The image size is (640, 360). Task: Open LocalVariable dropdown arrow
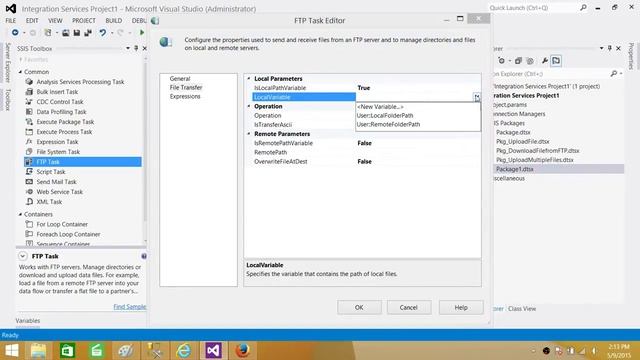coord(477,97)
